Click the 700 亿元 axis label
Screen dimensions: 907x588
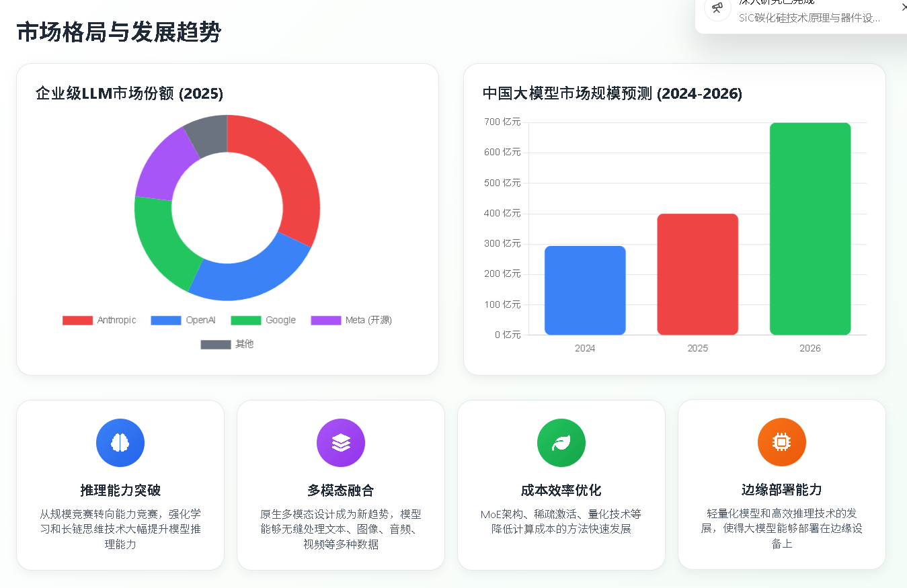502,122
